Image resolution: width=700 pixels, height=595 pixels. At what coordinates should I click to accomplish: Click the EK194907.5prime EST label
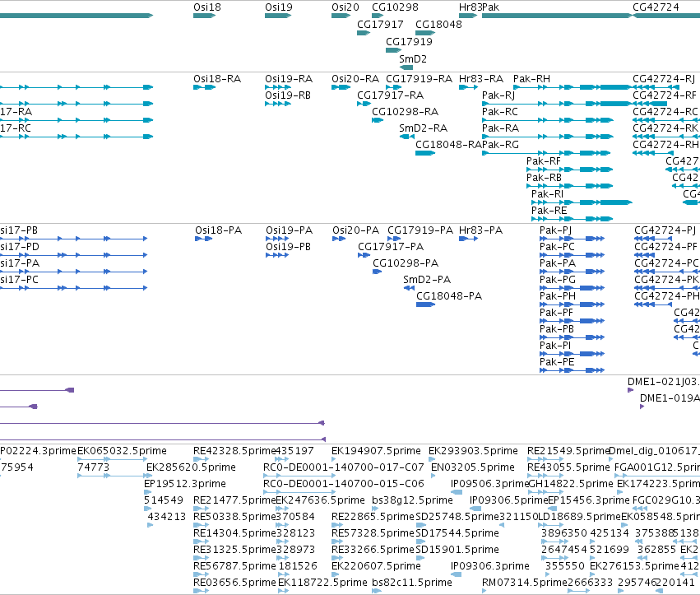pos(376,451)
